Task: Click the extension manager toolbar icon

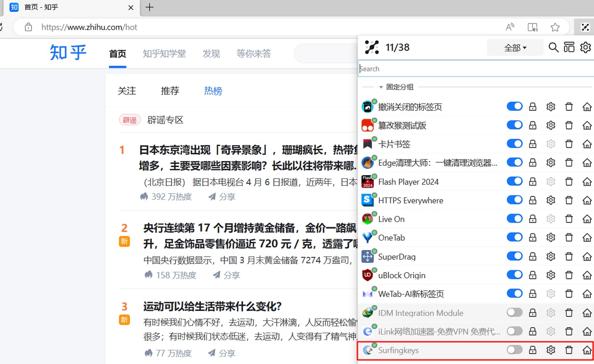Action: coord(585,27)
